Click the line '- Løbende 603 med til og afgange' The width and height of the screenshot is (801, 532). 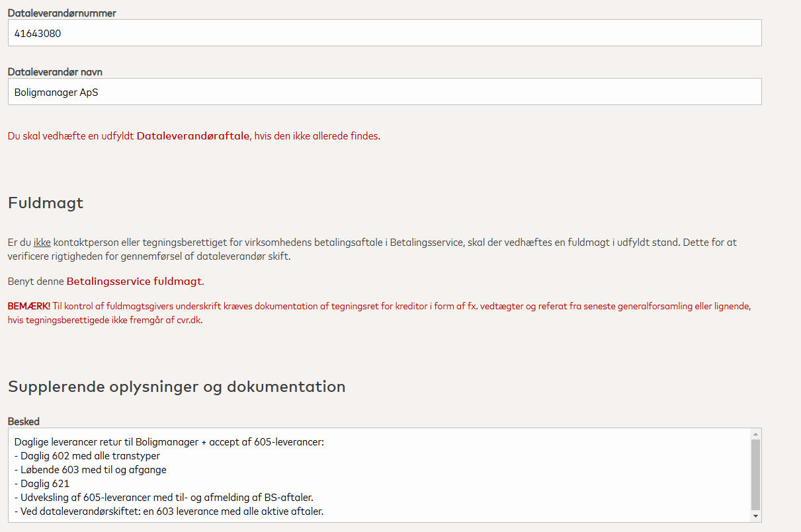(x=90, y=470)
